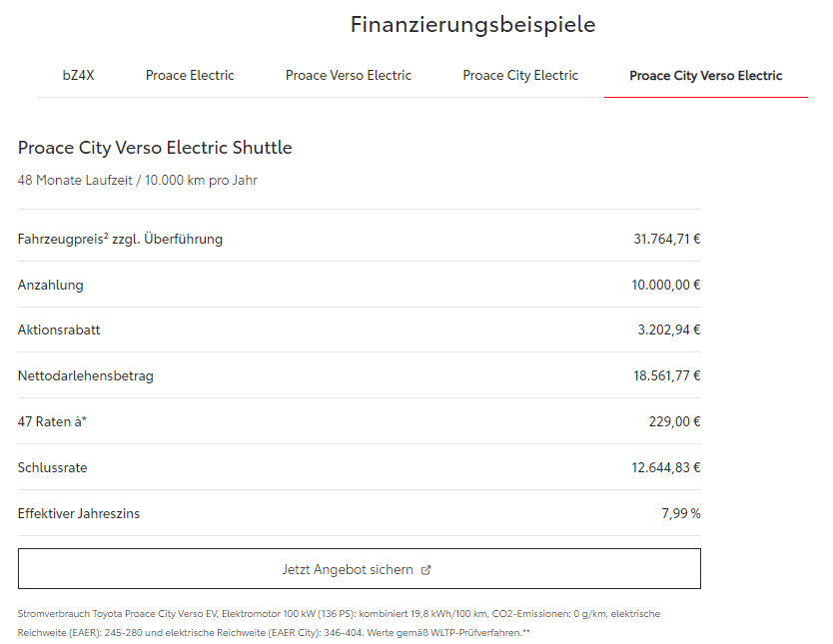Show the Proace City Electric financing tab

tap(520, 76)
